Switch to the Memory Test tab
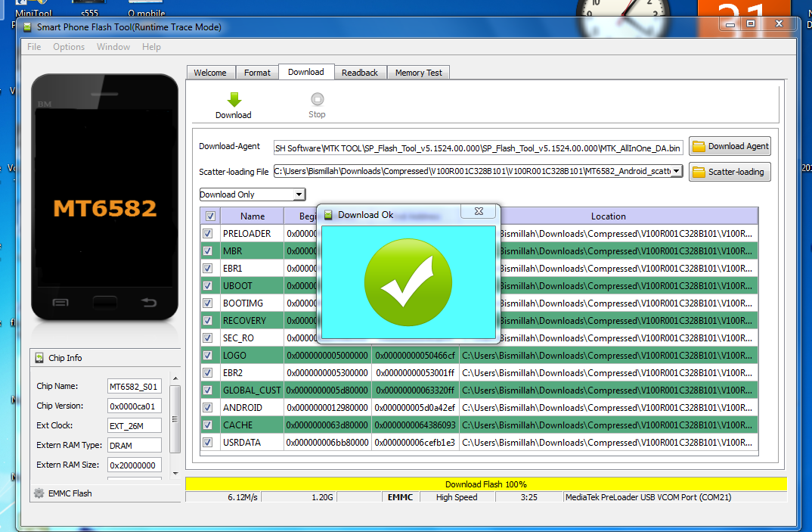812x532 pixels. [418, 73]
